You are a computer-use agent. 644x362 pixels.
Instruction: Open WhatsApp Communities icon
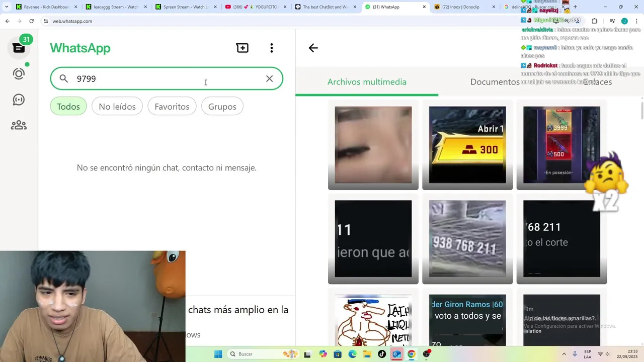point(19,125)
